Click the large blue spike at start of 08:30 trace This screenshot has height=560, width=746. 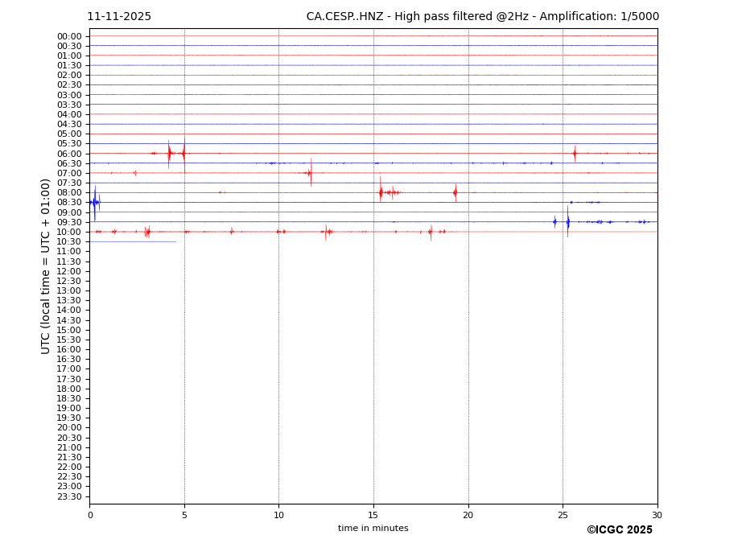pyautogui.click(x=95, y=203)
